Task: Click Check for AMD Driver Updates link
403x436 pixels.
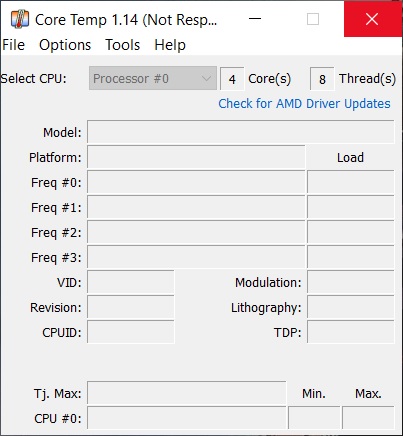Action: pyautogui.click(x=304, y=104)
